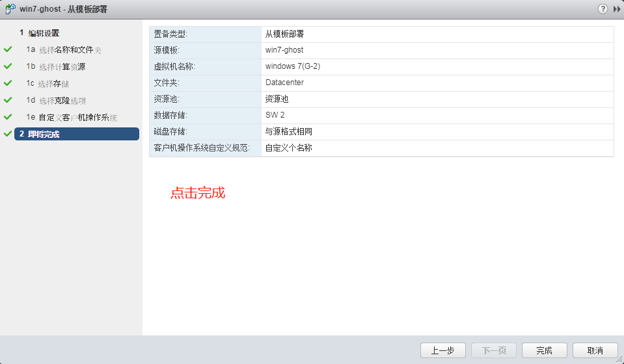Open the help question mark icon
Viewport: 624px width, 364px height.
click(603, 8)
